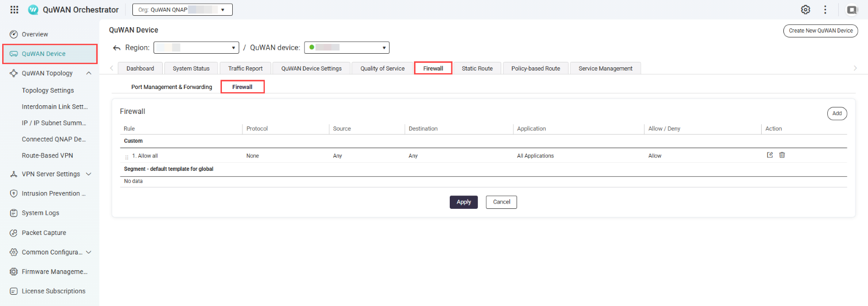The image size is (868, 306).
Task: Click the top-right panel icon
Action: [x=852, y=10]
